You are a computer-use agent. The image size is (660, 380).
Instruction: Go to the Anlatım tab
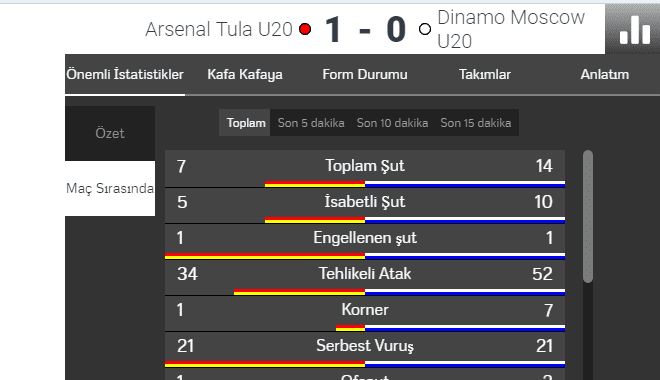[x=605, y=74]
